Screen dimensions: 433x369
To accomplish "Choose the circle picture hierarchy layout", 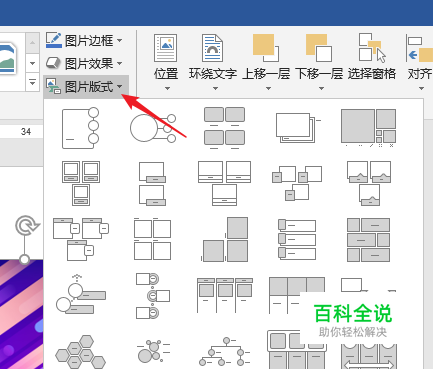I will [224, 352].
